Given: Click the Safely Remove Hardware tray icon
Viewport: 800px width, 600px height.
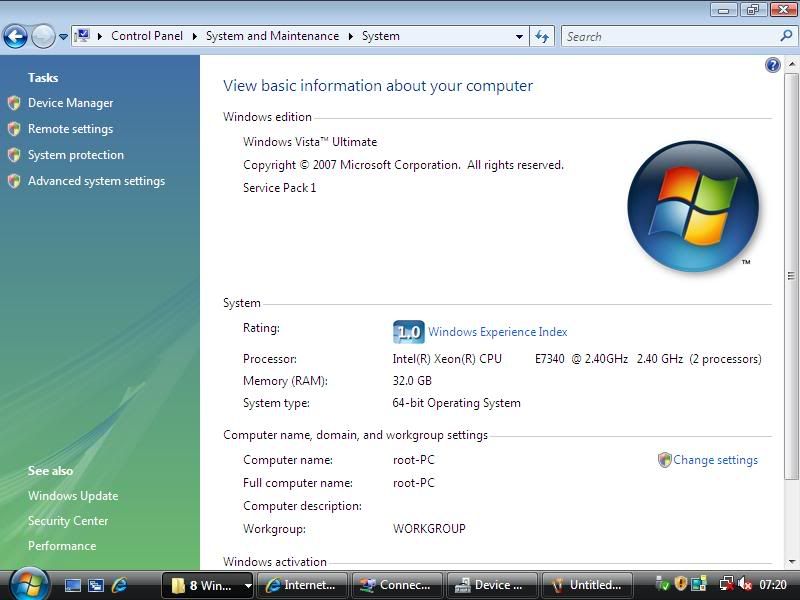Looking at the screenshot, I should (x=662, y=583).
